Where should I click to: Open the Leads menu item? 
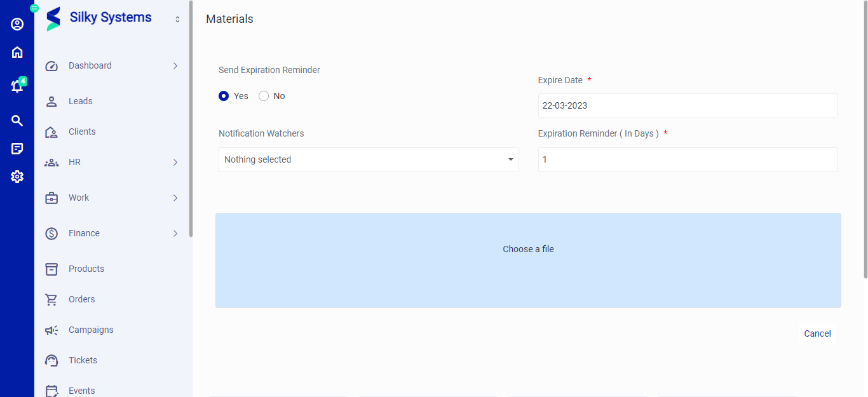tap(81, 101)
